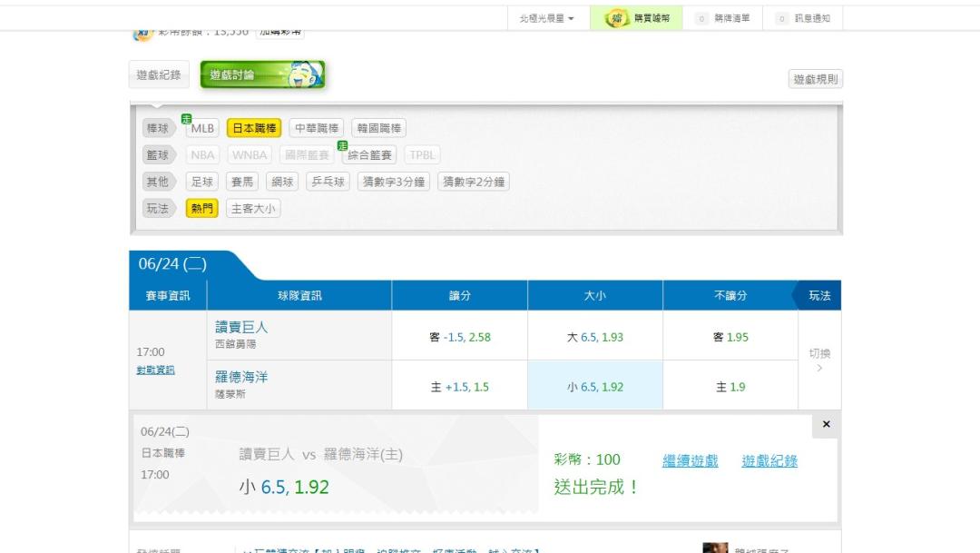
Task: Select the 國際籃賽 filter
Action: [x=307, y=155]
